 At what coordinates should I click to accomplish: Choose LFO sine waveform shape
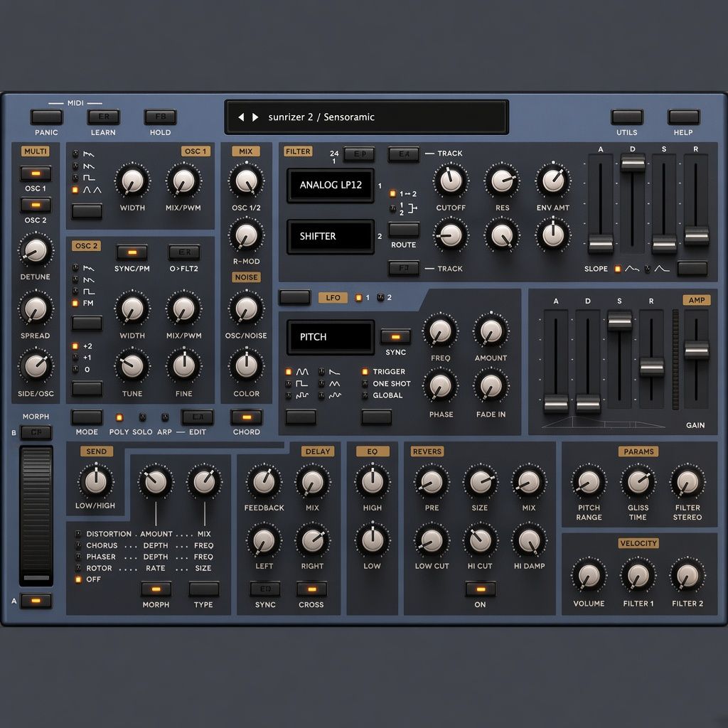[x=289, y=372]
